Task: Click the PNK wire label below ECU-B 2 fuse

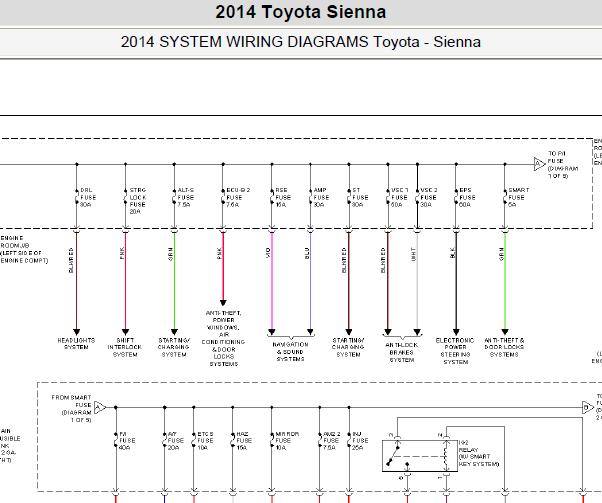Action: click(x=220, y=253)
